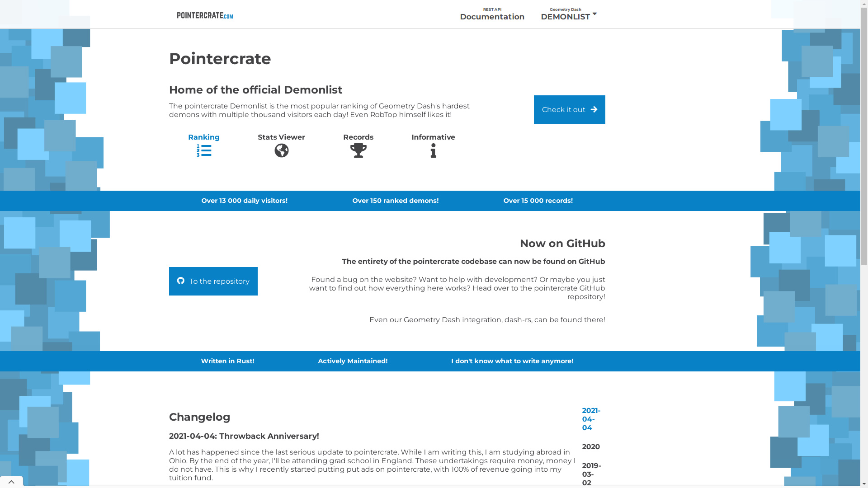The width and height of the screenshot is (868, 488).
Task: Click the vertical page scrollbar thumb
Action: point(864,136)
